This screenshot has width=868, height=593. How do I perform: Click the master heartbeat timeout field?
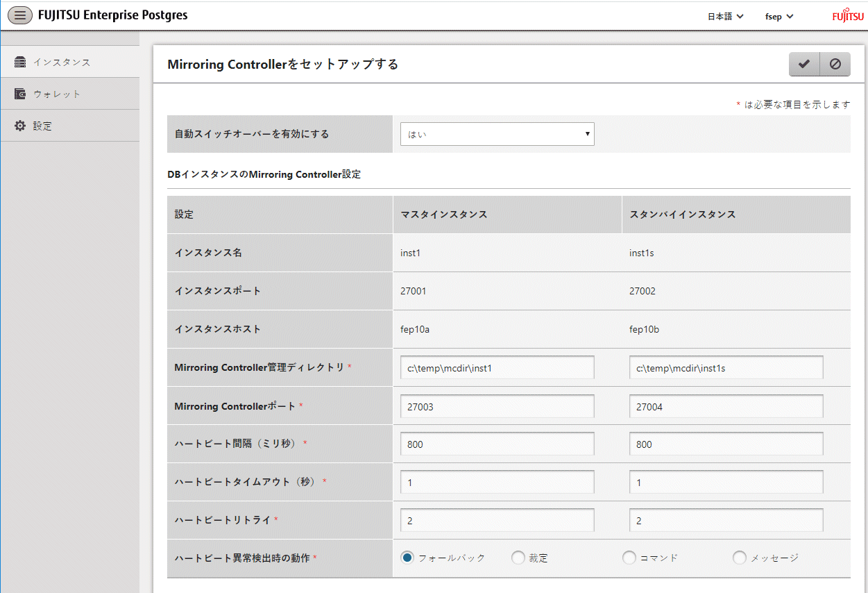click(497, 482)
